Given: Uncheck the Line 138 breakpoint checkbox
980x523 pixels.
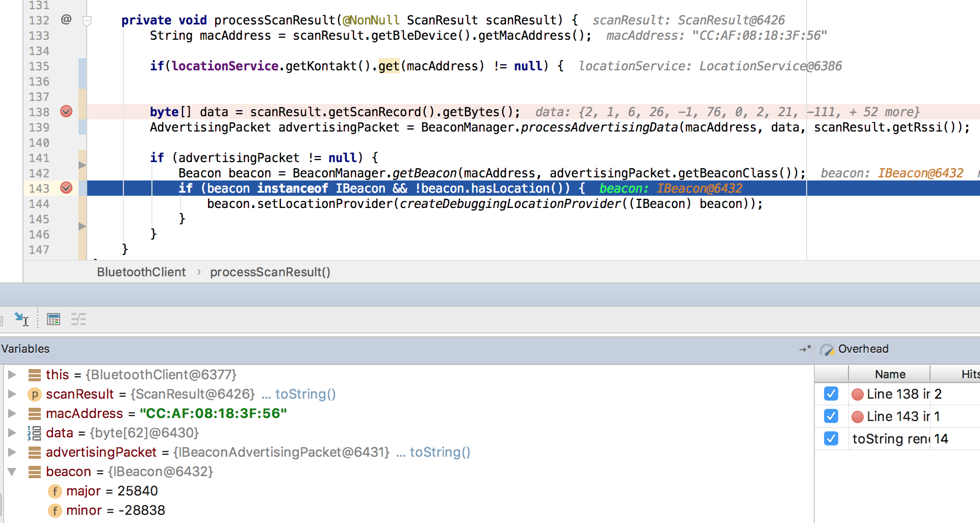Looking at the screenshot, I should pos(831,394).
